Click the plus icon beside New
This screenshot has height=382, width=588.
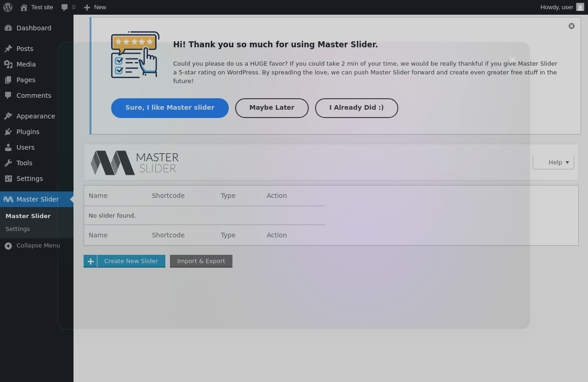point(87,7)
